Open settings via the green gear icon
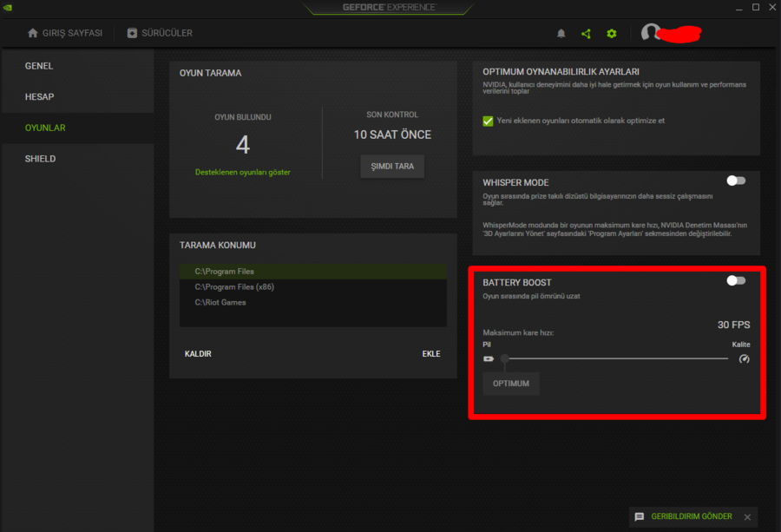 612,33
